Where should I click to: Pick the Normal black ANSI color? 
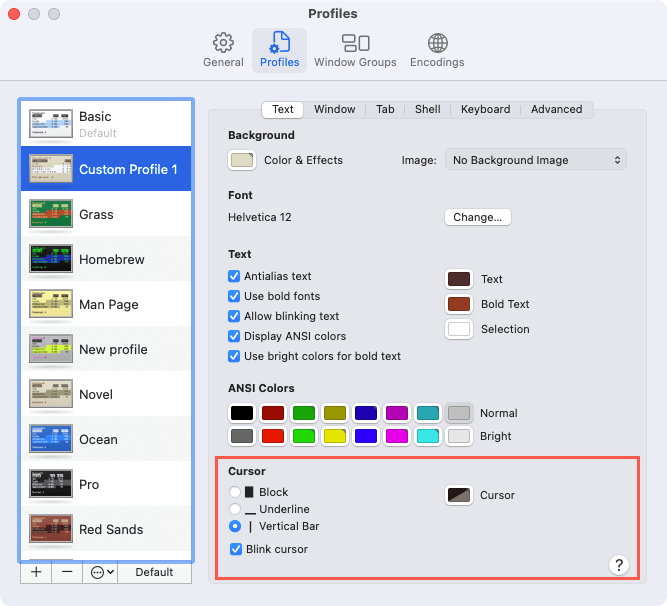[x=242, y=413]
